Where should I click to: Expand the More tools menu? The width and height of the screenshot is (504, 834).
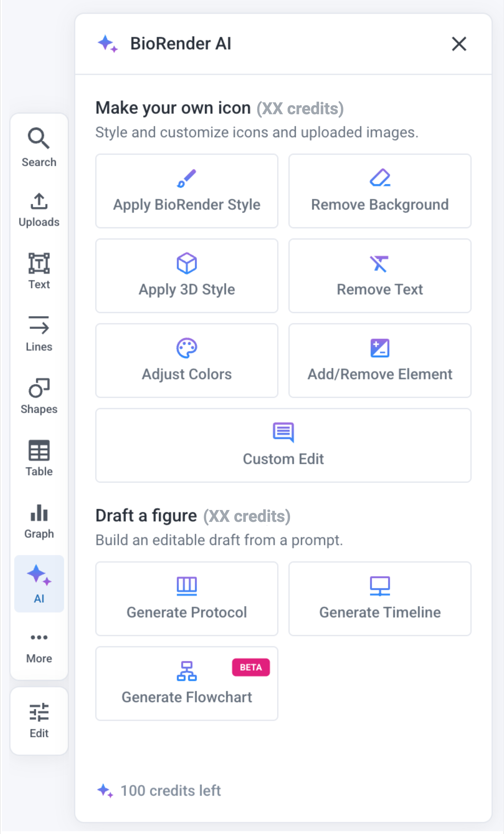[39, 647]
